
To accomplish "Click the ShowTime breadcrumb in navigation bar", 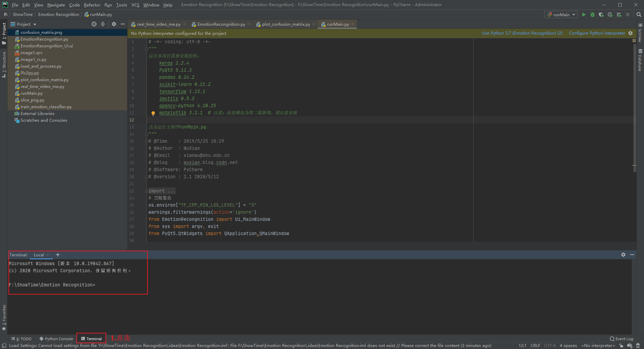I will (x=23, y=15).
